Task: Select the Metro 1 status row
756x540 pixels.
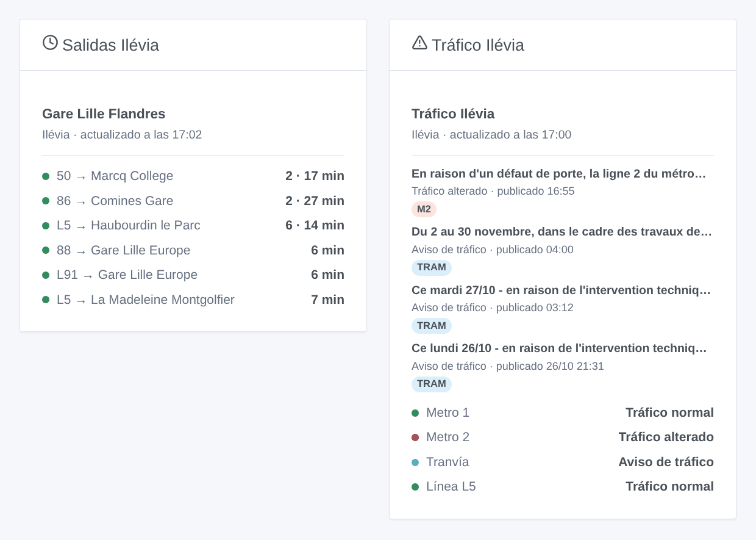Action: pos(563,413)
